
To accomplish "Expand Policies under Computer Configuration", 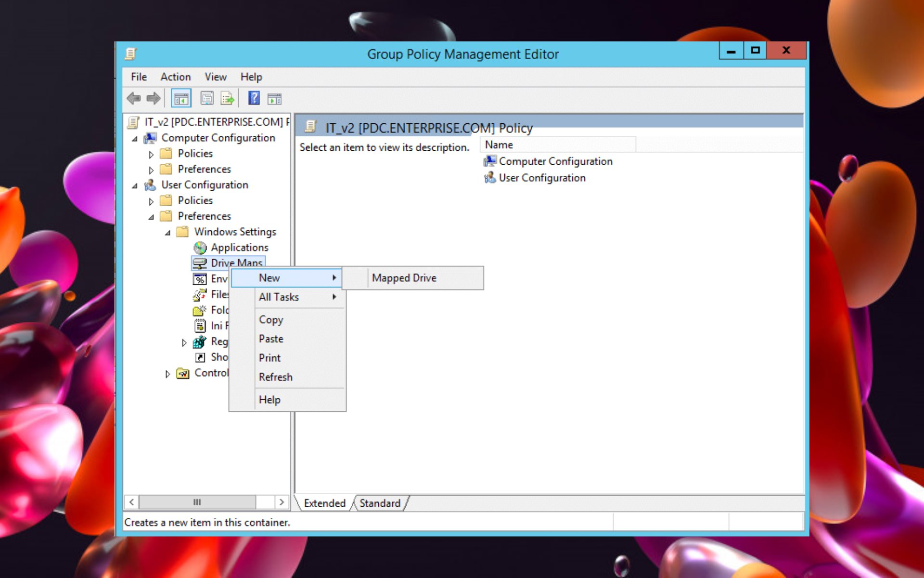I will coord(151,155).
